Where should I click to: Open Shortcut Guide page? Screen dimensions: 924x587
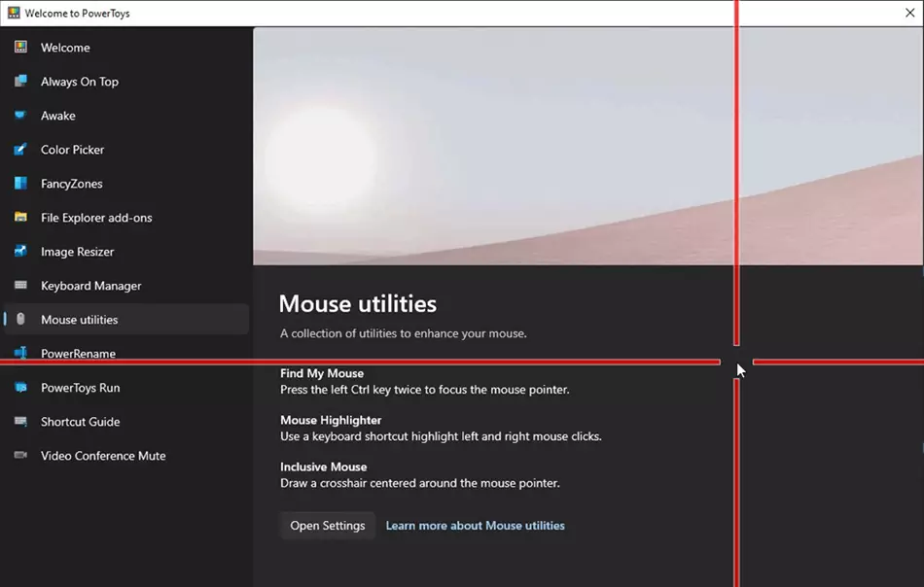(126, 422)
